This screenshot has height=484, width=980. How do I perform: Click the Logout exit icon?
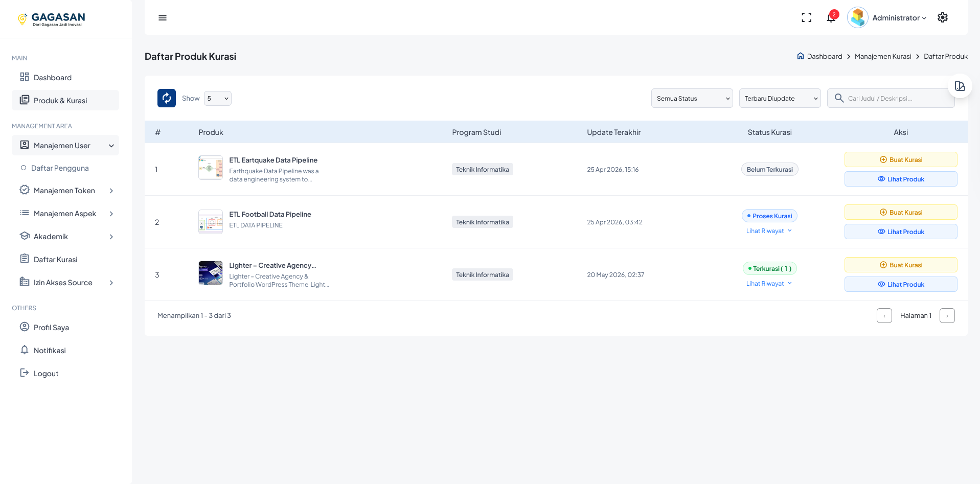(25, 373)
